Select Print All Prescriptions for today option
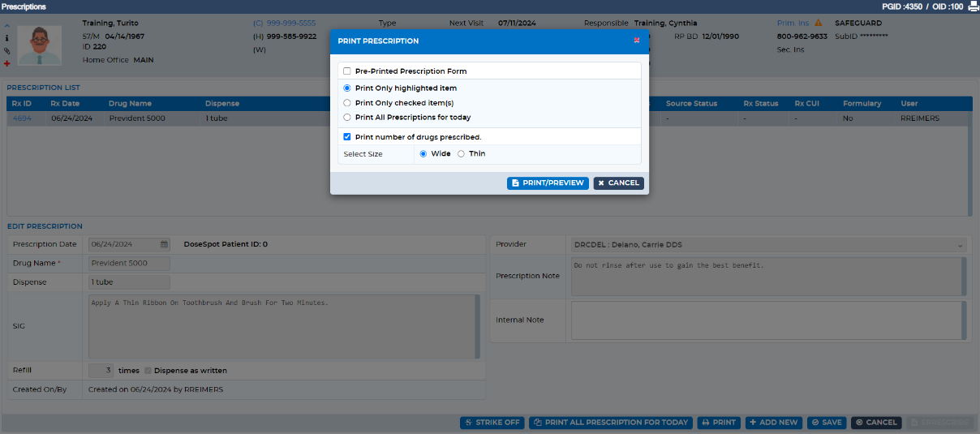This screenshot has height=434, width=980. pos(347,118)
